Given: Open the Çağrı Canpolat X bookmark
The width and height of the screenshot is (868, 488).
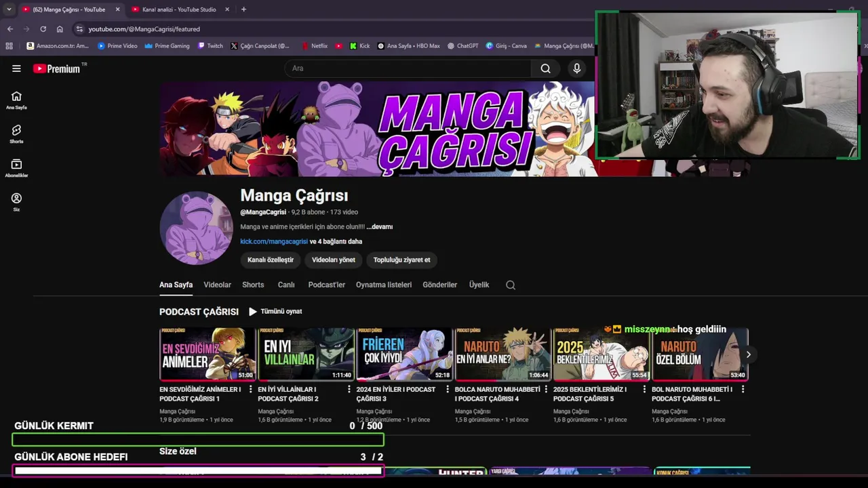Looking at the screenshot, I should point(260,46).
